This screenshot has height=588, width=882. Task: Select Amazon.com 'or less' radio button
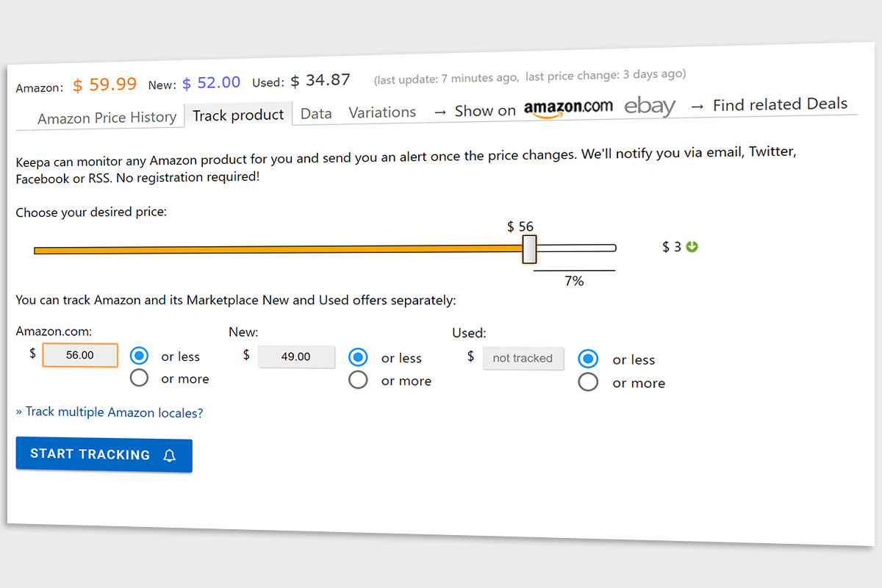pos(140,356)
